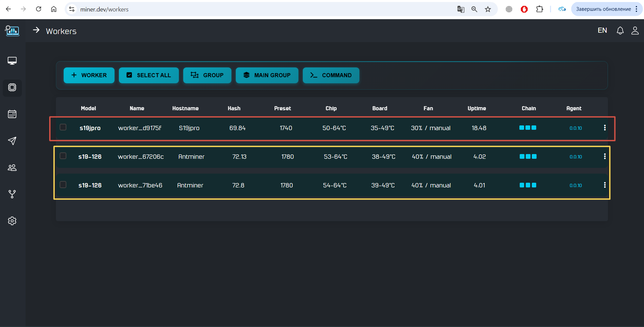644x327 pixels.
Task: Click browser back arrow
Action: [x=8, y=9]
